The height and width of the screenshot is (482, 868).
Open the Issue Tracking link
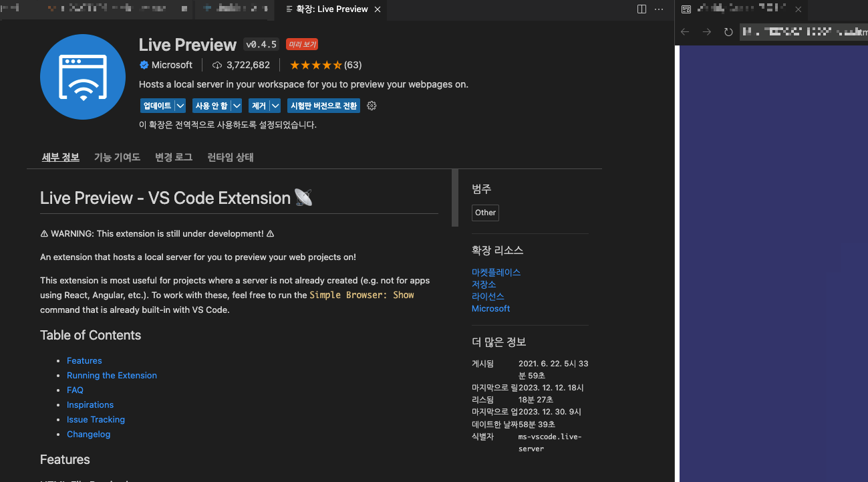point(96,419)
